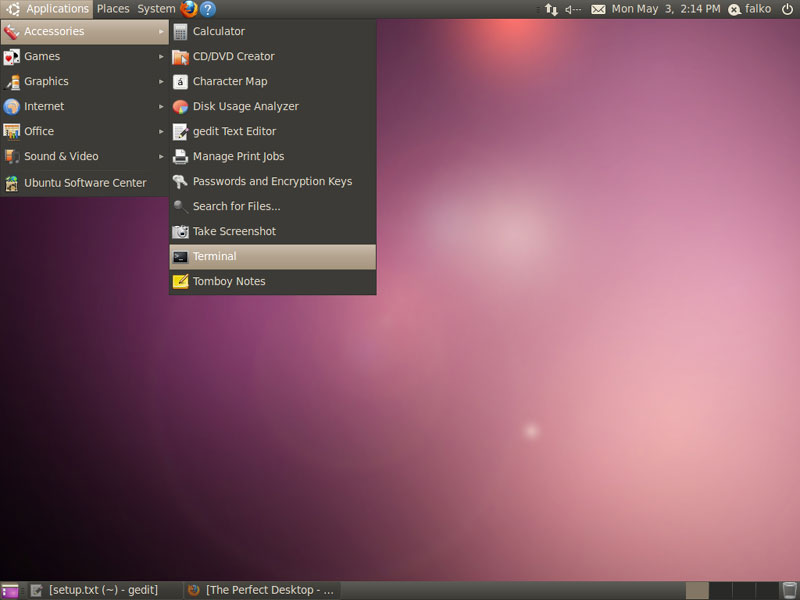Click the gedit Text Editor notepad icon

(x=180, y=132)
